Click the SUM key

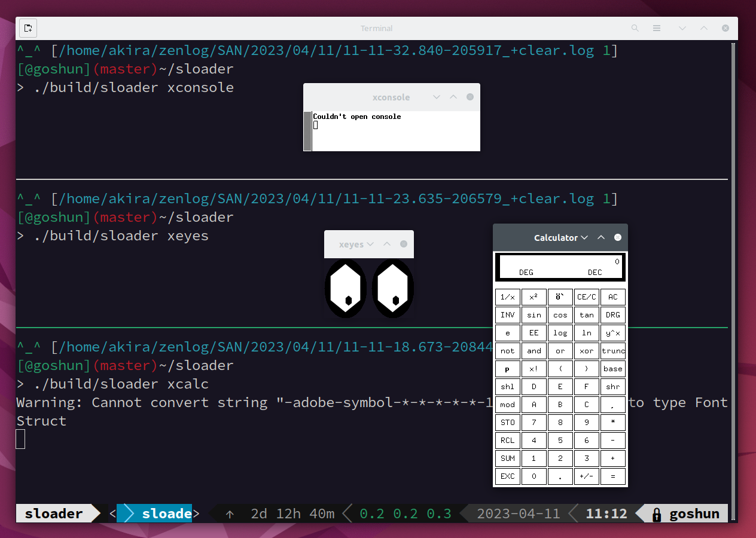point(508,458)
